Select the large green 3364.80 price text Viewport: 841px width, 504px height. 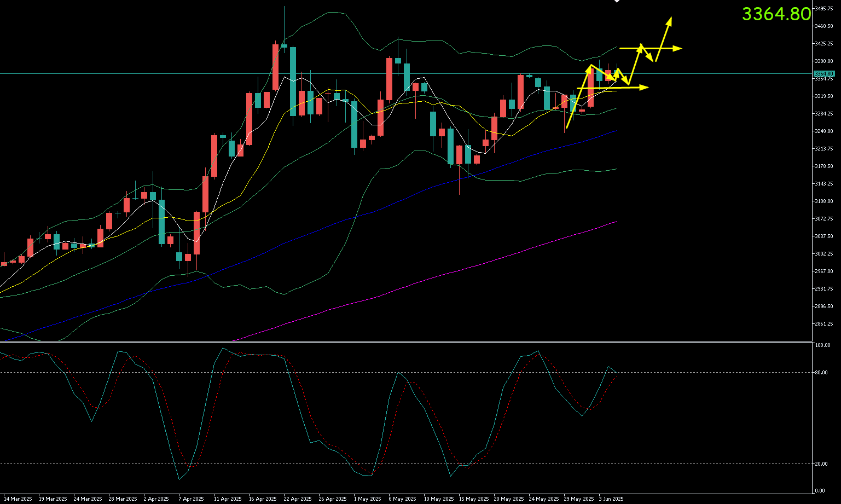(x=776, y=14)
